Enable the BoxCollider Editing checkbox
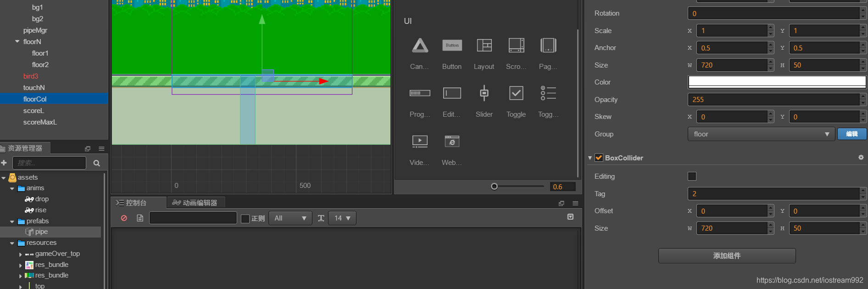Viewport: 868px width, 289px height. (692, 176)
